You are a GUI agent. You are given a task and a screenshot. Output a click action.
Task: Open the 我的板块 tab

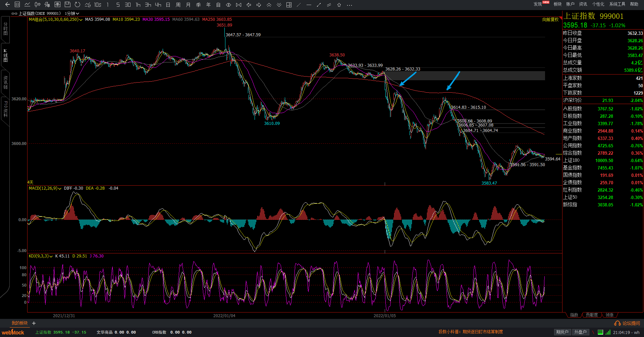(19, 323)
